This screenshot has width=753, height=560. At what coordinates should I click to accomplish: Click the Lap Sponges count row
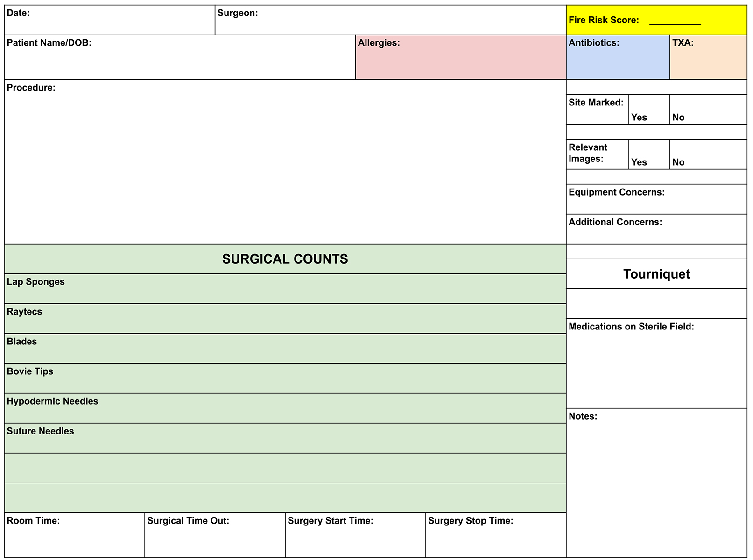pyautogui.click(x=285, y=289)
